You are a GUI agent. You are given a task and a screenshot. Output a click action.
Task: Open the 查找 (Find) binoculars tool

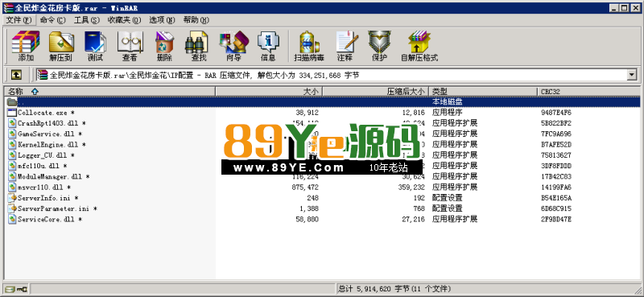199,46
